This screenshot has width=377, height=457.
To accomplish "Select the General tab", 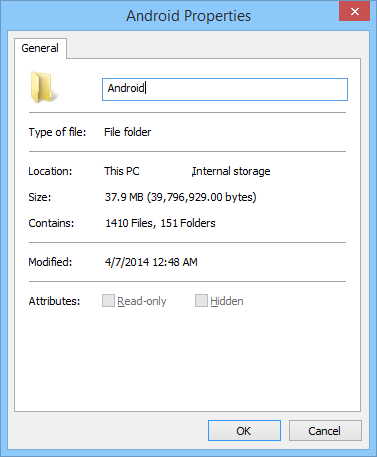I will [x=40, y=48].
